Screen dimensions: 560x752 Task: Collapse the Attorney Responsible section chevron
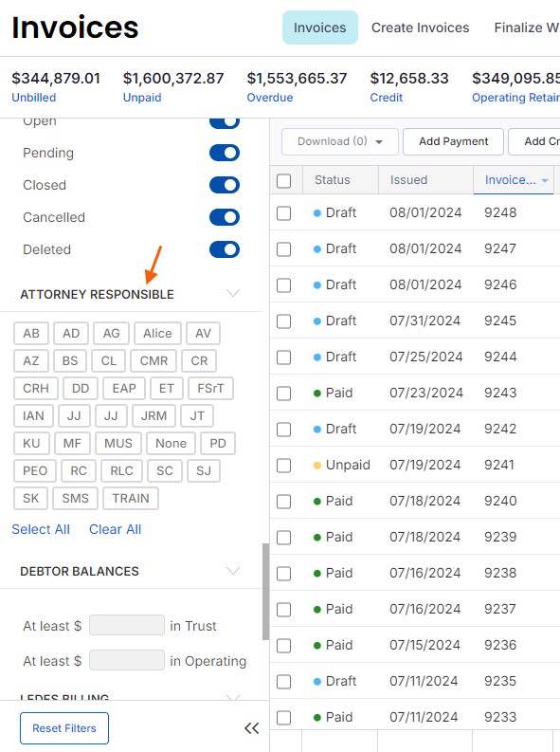(x=233, y=293)
